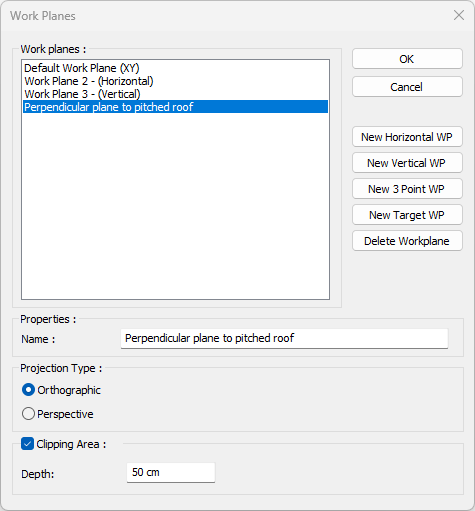
Task: Select Perpendicular plane to pitched roof entry
Action: tap(175, 107)
